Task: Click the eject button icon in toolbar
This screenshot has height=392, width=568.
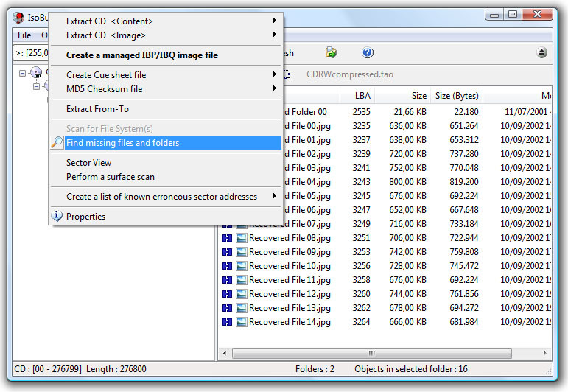Action: click(542, 53)
